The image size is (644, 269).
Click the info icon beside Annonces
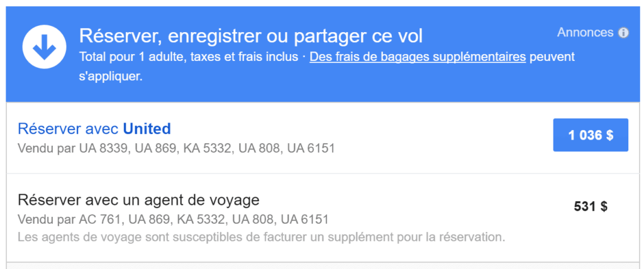coord(623,33)
